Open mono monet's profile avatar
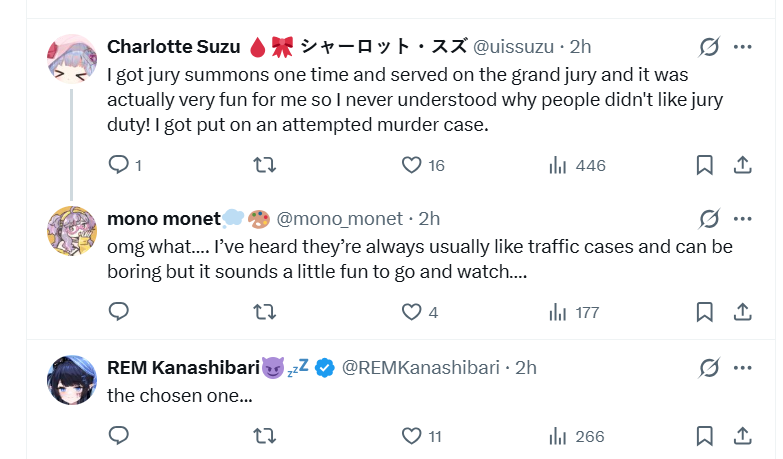The height and width of the screenshot is (459, 783). coord(72,231)
